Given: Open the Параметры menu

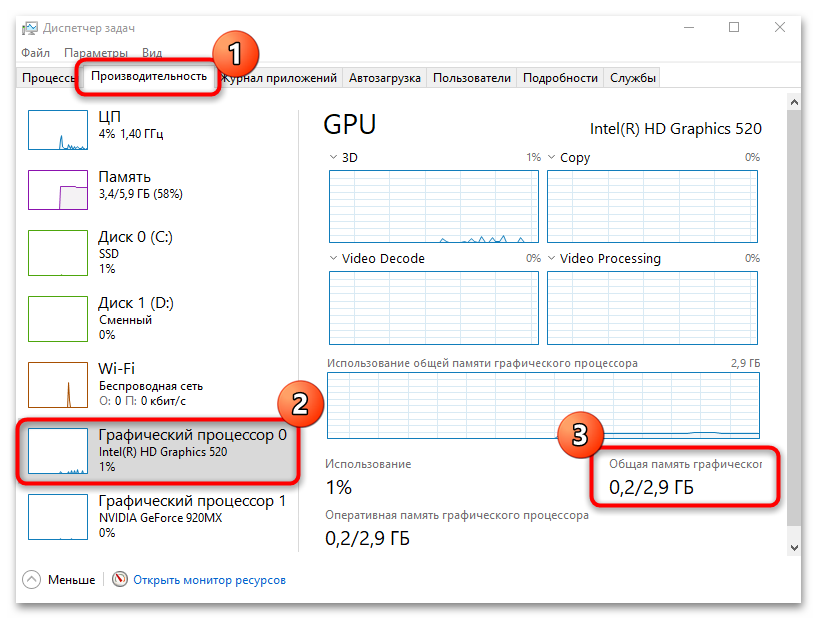Looking at the screenshot, I should [96, 52].
